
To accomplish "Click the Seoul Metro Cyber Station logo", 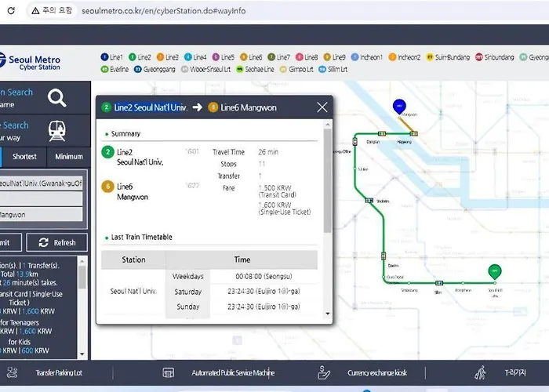I will (x=31, y=62).
